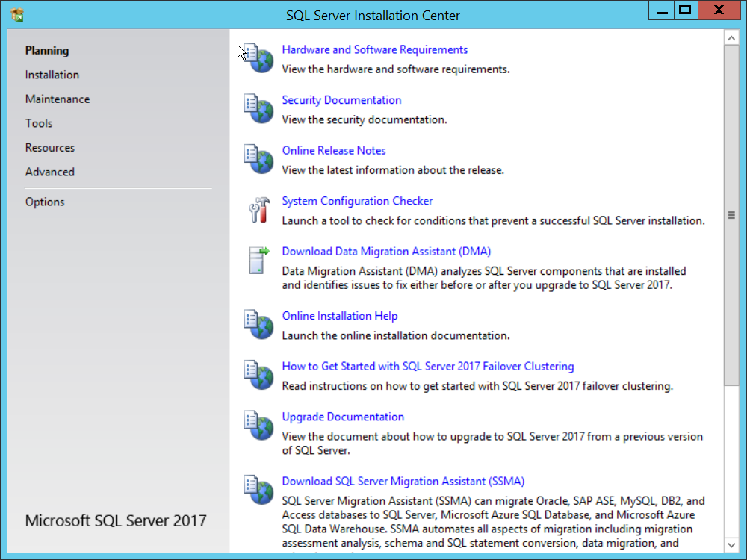Open the Installation section
The width and height of the screenshot is (747, 560).
pos(52,75)
